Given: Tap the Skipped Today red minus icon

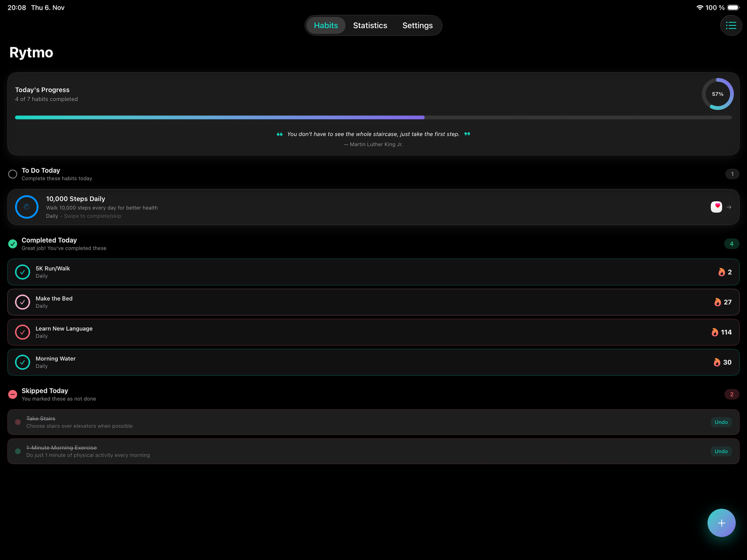Looking at the screenshot, I should pos(13,394).
